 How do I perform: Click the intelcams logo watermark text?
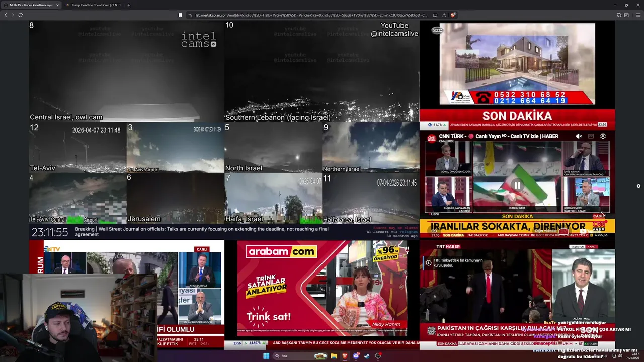(199, 40)
